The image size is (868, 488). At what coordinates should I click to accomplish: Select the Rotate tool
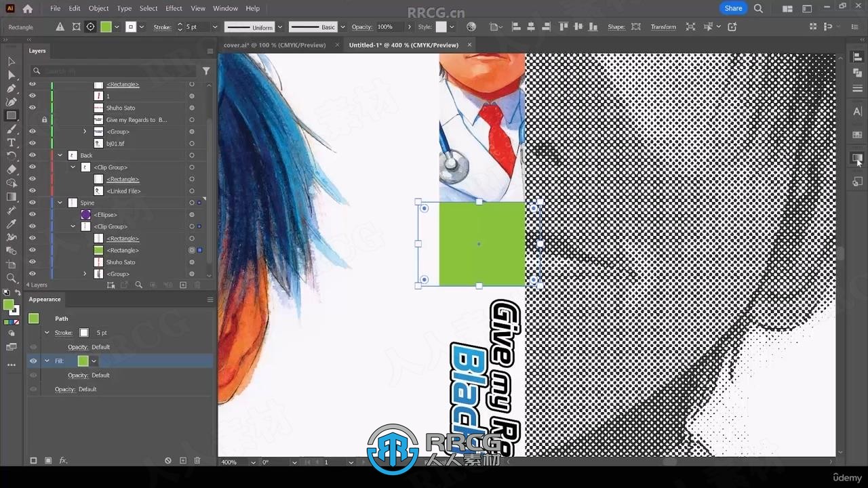[x=12, y=157]
